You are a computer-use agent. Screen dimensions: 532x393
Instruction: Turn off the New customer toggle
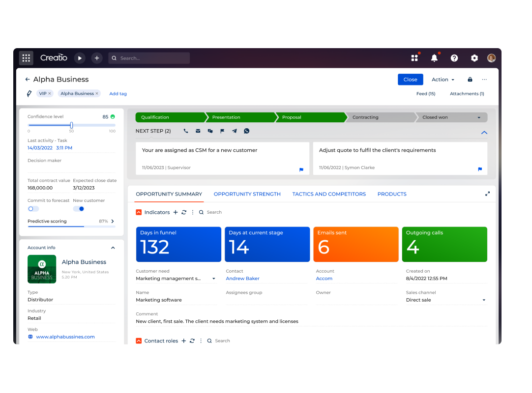tap(79, 209)
